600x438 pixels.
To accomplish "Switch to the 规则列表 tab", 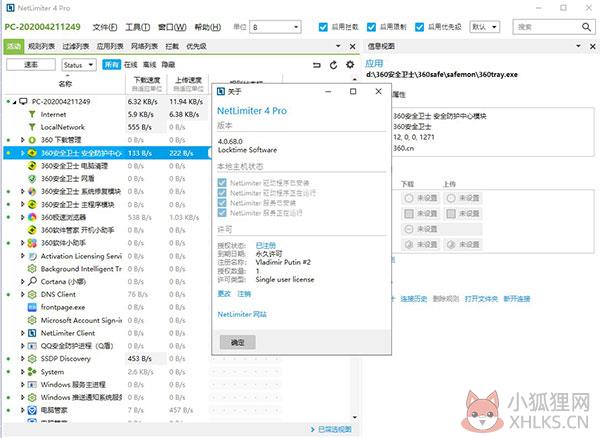I will pyautogui.click(x=41, y=46).
